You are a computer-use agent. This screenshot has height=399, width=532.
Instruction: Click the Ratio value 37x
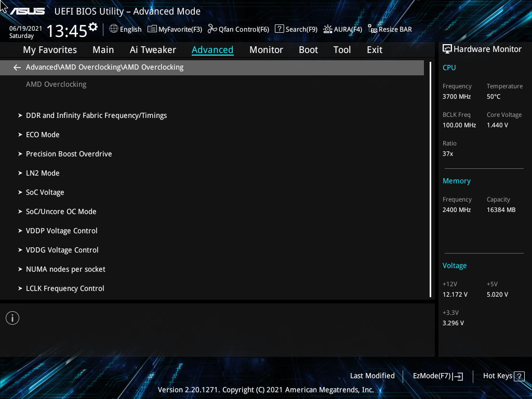[447, 154]
